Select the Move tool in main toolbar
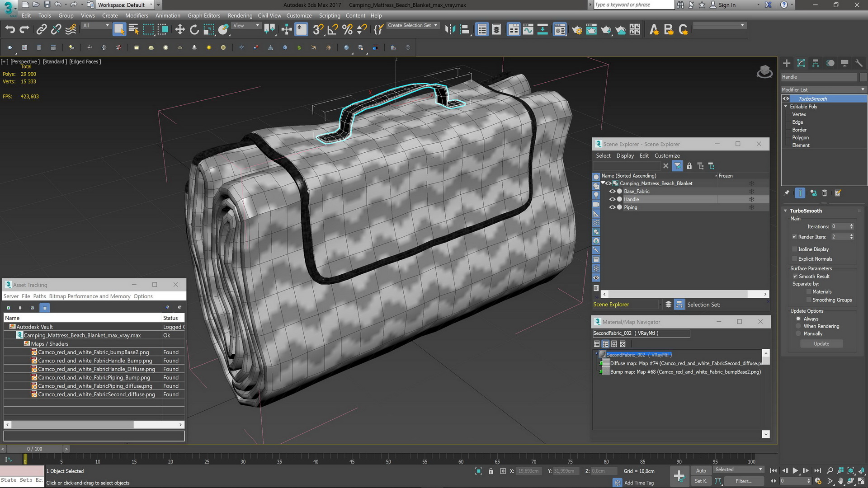 pyautogui.click(x=180, y=30)
